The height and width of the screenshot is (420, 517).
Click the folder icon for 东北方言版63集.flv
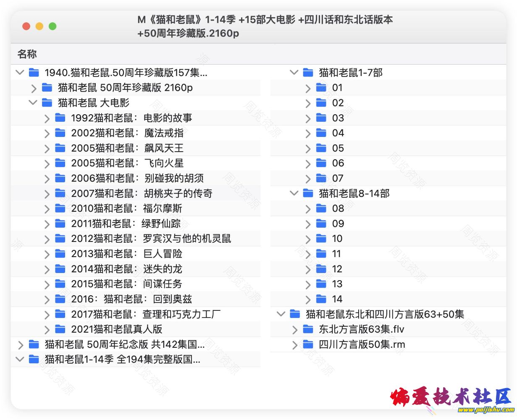(308, 329)
